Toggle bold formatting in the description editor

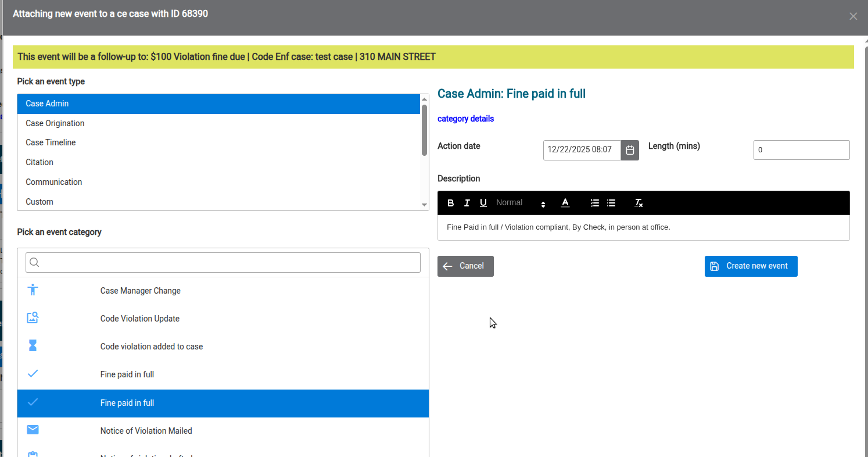[451, 203]
